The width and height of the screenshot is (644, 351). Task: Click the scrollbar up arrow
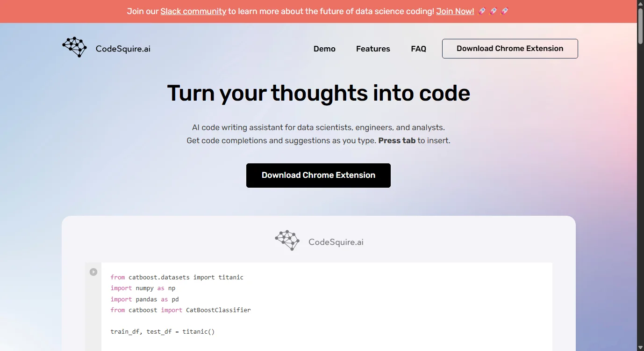tap(640, 3)
